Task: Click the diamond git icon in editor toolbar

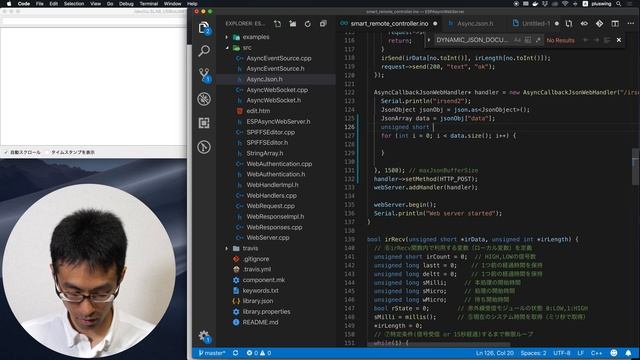Action: 599,24
